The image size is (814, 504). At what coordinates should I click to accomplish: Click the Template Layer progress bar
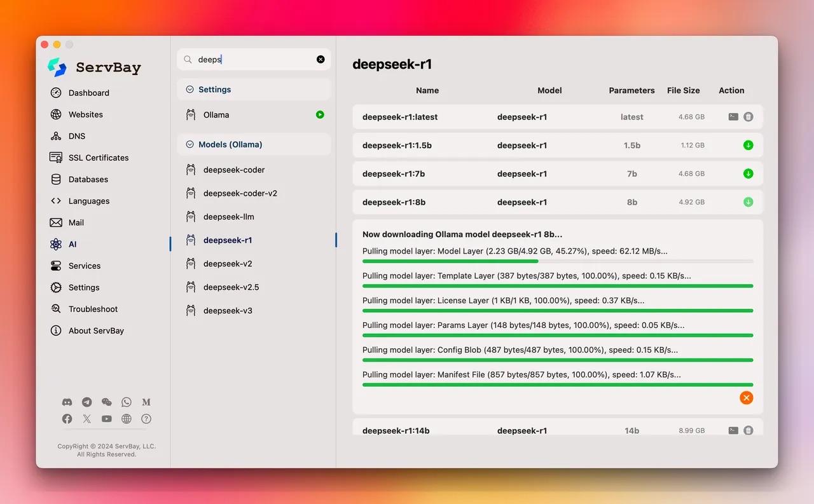tap(558, 286)
